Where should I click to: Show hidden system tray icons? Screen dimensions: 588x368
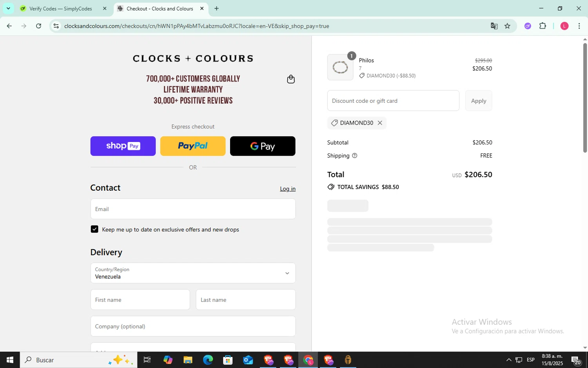pos(509,360)
